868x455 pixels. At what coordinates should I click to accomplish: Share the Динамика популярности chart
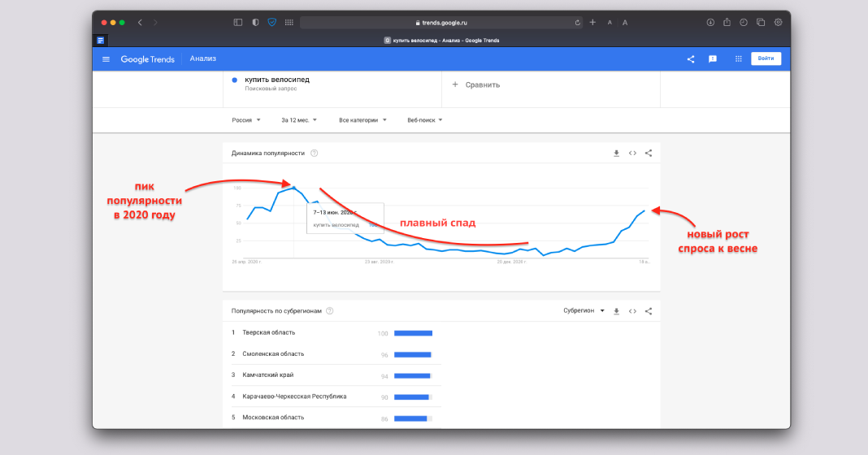(x=649, y=154)
